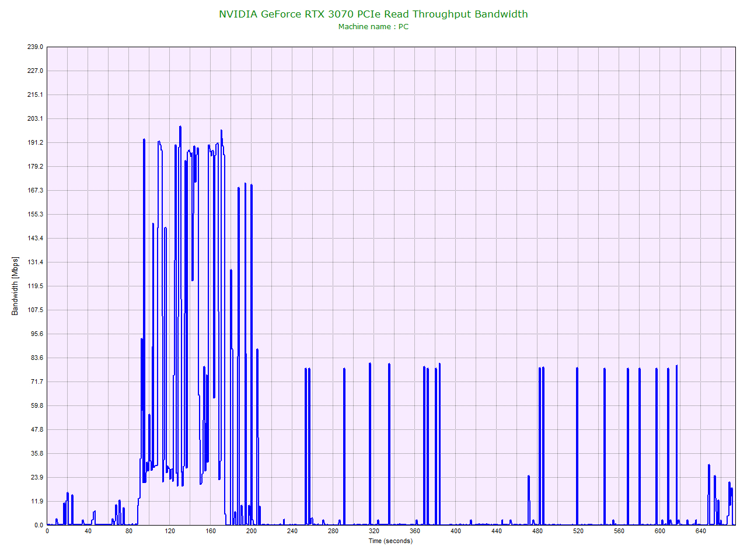The image size is (747, 560).
Task: Click the 200 tick on time axis
Action: [252, 531]
